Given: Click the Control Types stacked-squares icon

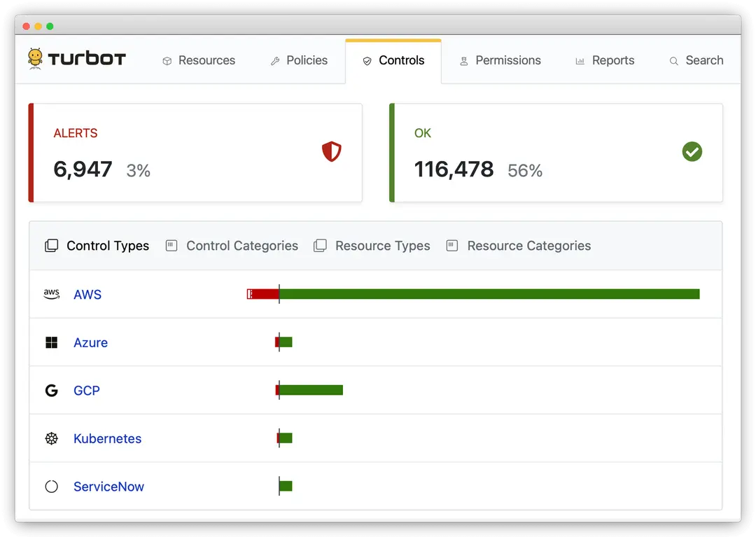Looking at the screenshot, I should coord(52,246).
